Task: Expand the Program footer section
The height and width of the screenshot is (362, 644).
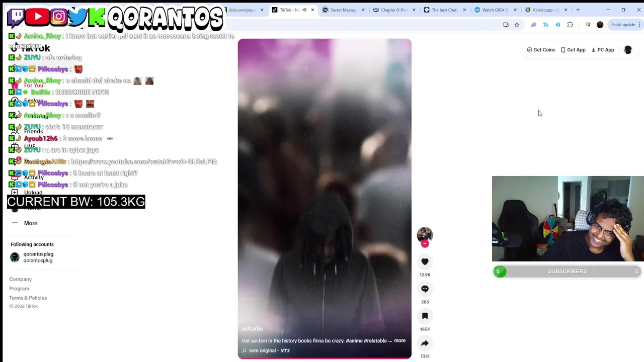Action: tap(19, 289)
